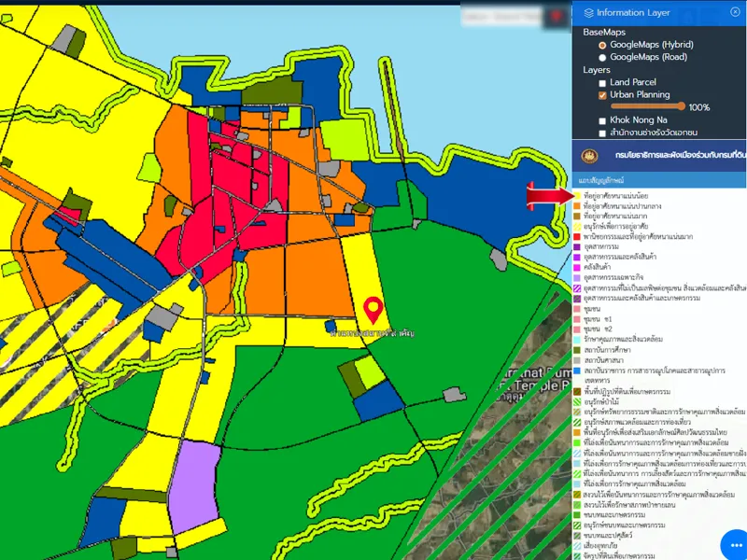Click the yellow low-density residential legend swatch

coord(578,196)
